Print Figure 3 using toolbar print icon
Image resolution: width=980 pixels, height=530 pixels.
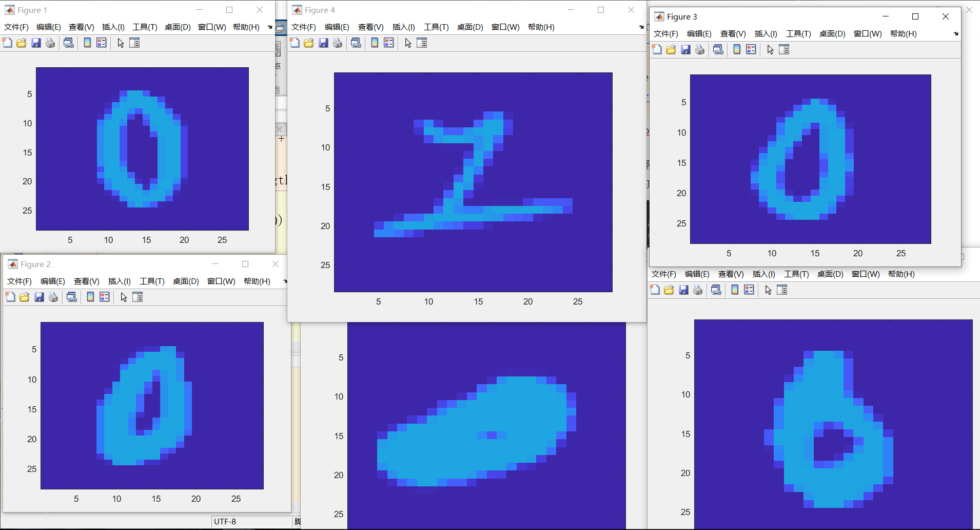pyautogui.click(x=700, y=49)
